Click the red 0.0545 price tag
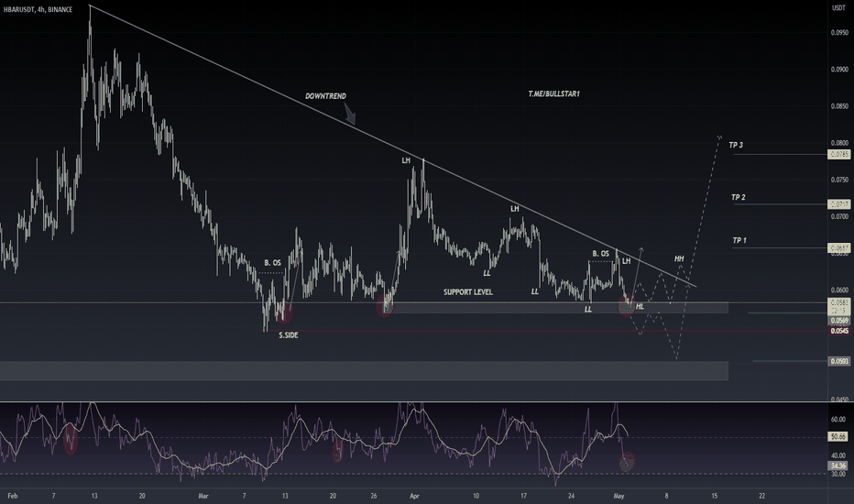This screenshot has height=504, width=854. click(x=838, y=331)
